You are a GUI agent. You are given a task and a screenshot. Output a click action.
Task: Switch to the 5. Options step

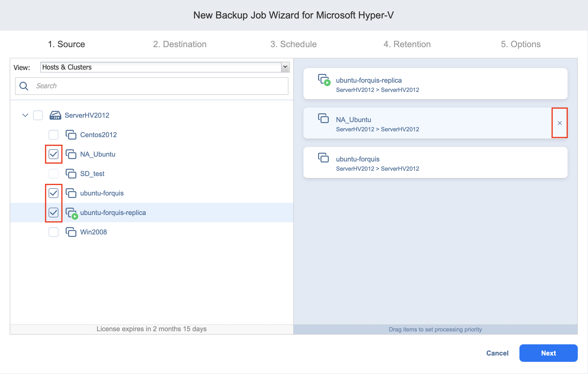pos(520,44)
